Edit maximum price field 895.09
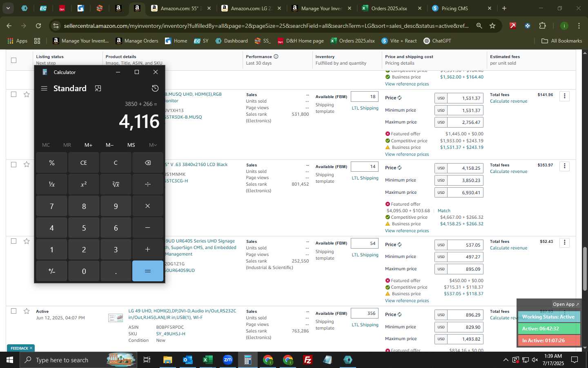 click(x=465, y=269)
